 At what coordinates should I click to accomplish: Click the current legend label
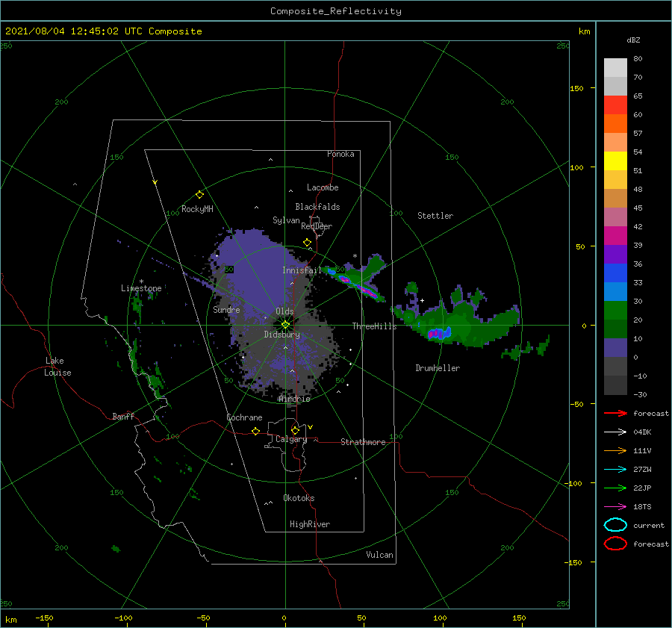point(649,525)
